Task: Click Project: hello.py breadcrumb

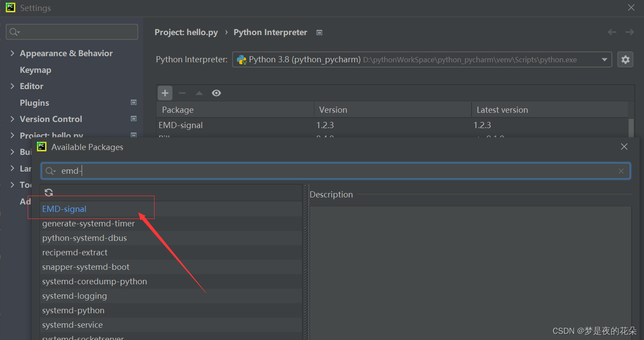Action: 186,32
